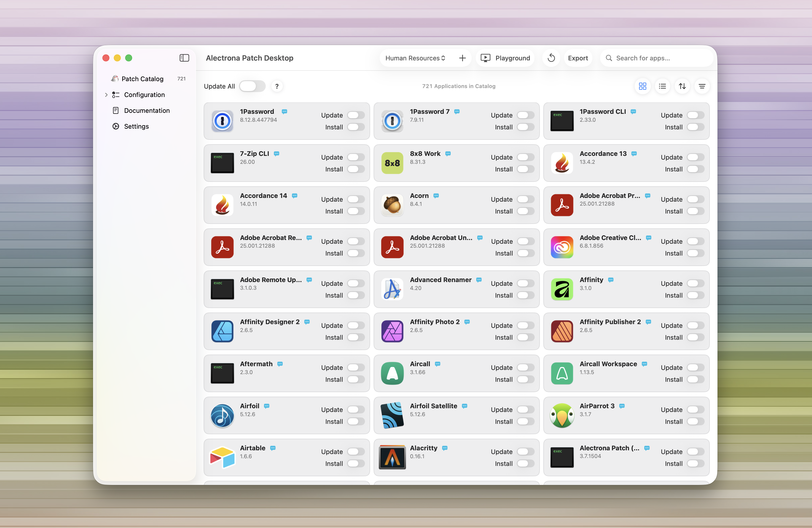The width and height of the screenshot is (812, 528).
Task: Click the add (plus) icon in toolbar
Action: coord(462,58)
